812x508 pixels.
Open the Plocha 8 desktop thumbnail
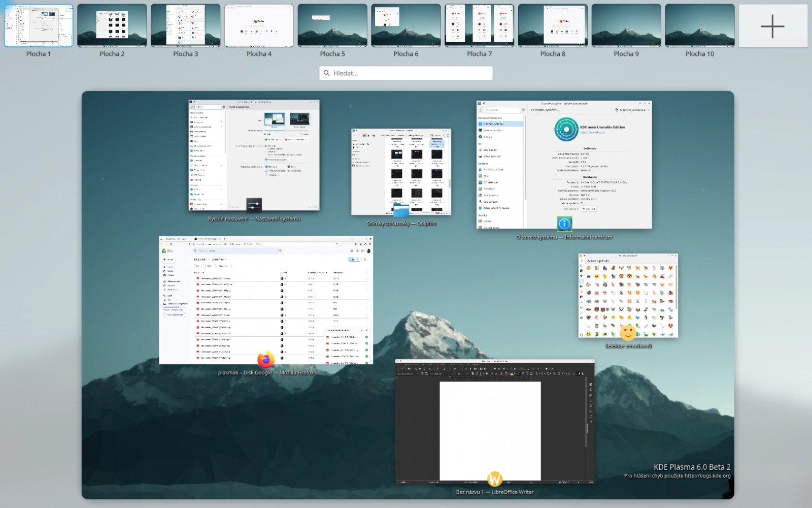(553, 26)
